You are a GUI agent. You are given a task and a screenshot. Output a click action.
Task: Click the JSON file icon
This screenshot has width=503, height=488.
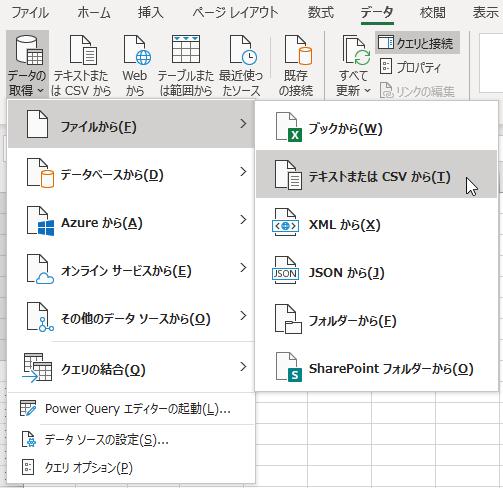point(285,270)
